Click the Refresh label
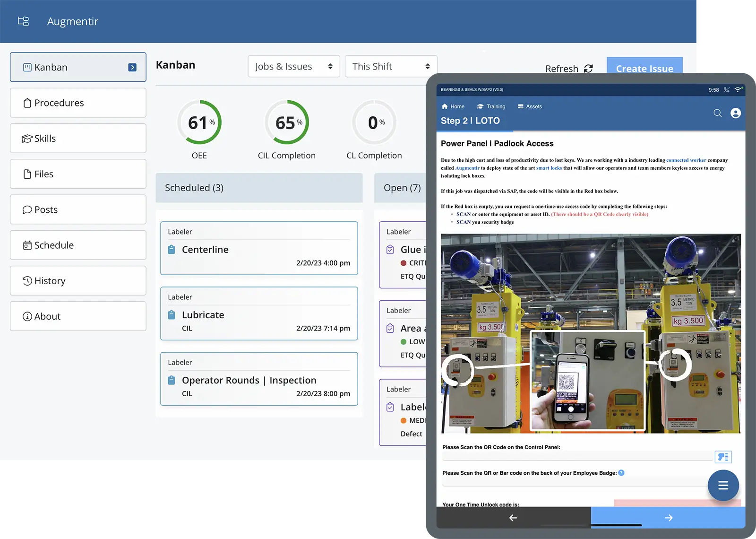This screenshot has width=756, height=539. tap(562, 69)
